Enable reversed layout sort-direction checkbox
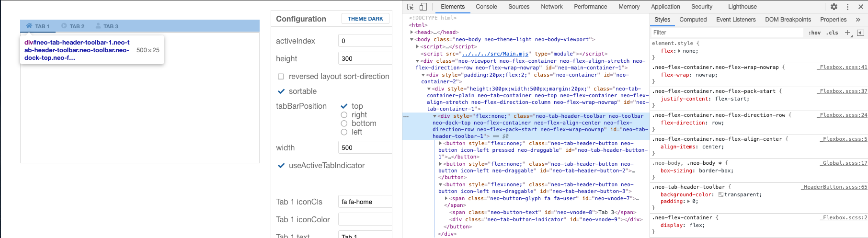Image resolution: width=868 pixels, height=238 pixels. (x=281, y=77)
